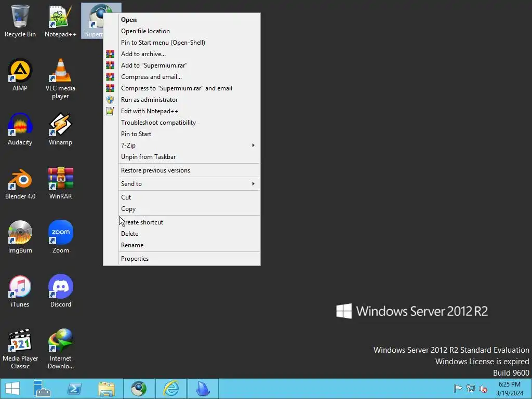Select the ImgBurn desktop shortcut
This screenshot has height=399, width=532.
pos(20,237)
